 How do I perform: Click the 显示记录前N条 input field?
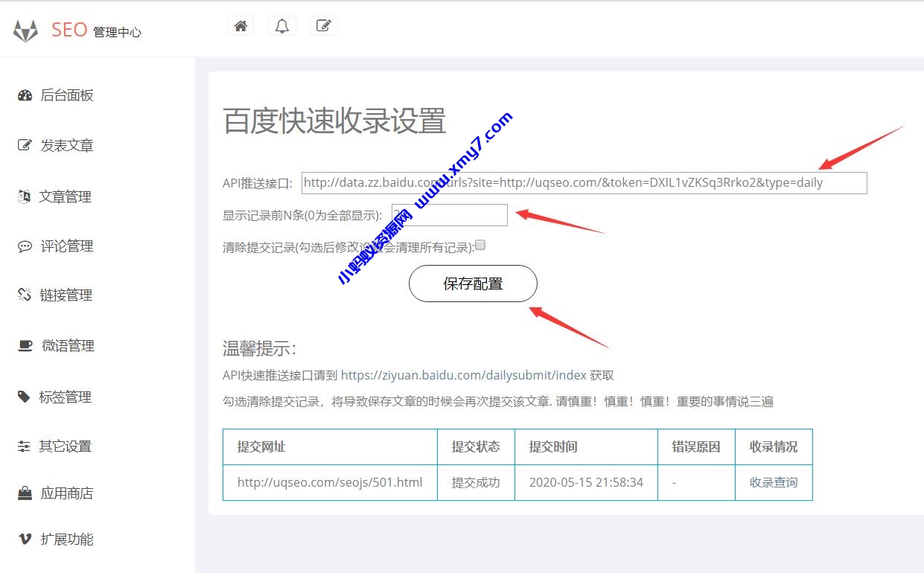pyautogui.click(x=449, y=214)
